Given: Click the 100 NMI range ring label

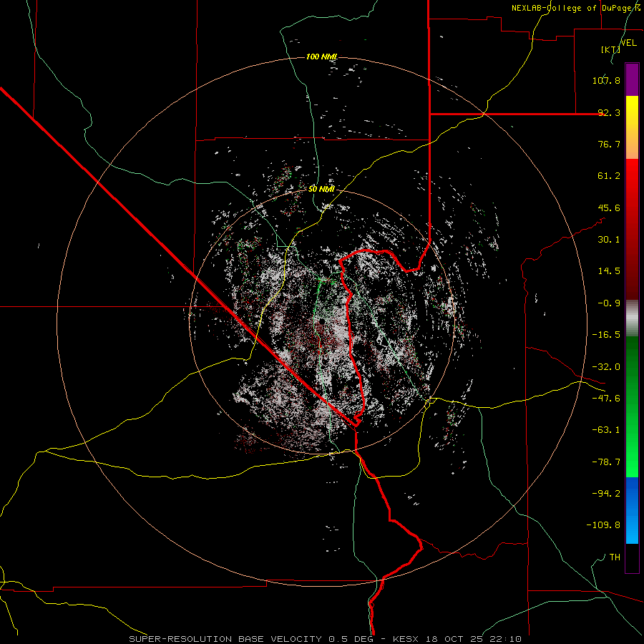Looking at the screenshot, I should point(322,57).
